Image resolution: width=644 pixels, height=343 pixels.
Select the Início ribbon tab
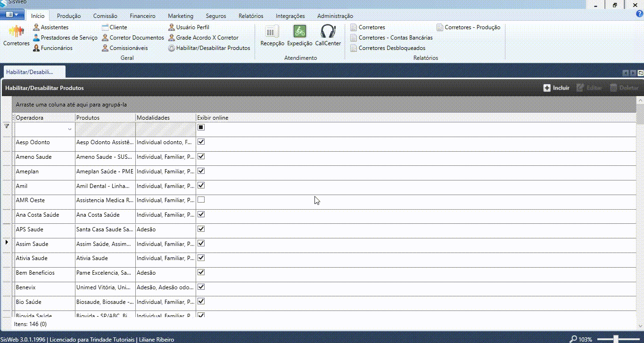(x=38, y=16)
